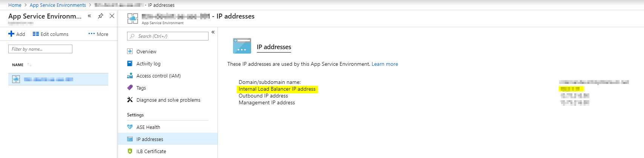The image size is (644, 158).
Task: Open the Activity log
Action: point(149,64)
